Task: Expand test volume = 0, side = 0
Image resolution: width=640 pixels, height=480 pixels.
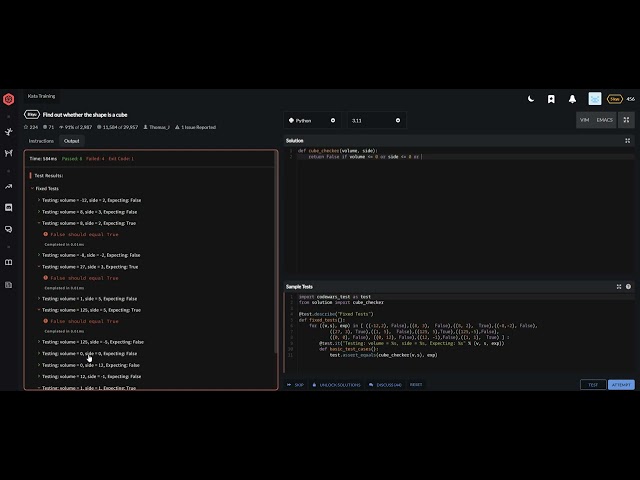Action: coord(87,354)
